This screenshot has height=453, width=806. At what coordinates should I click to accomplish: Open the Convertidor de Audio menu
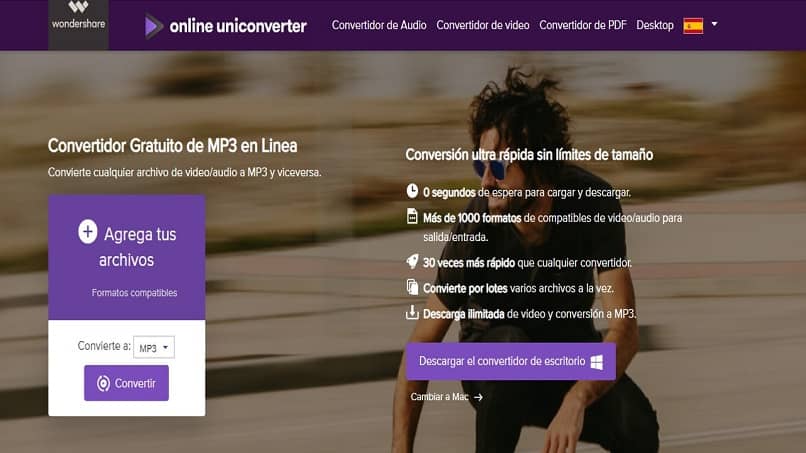coord(379,25)
